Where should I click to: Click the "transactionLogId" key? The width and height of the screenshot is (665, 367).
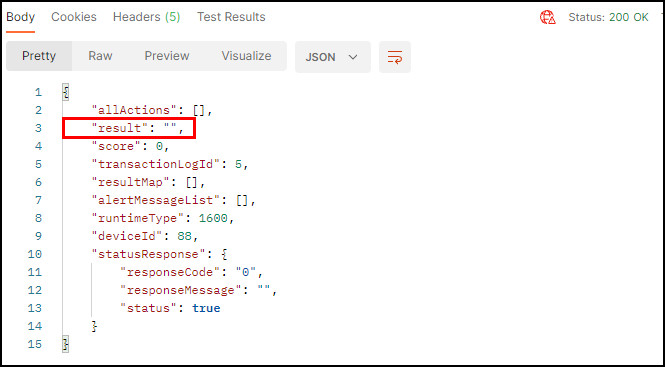[156, 164]
